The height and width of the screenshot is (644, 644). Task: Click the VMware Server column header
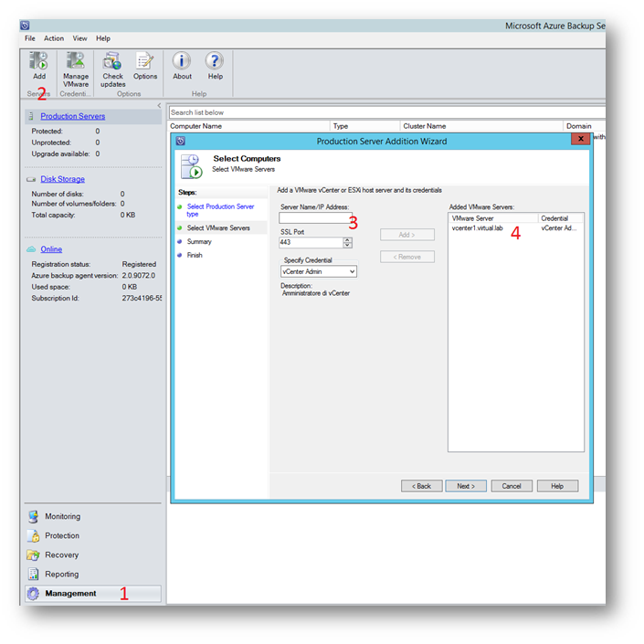point(493,218)
